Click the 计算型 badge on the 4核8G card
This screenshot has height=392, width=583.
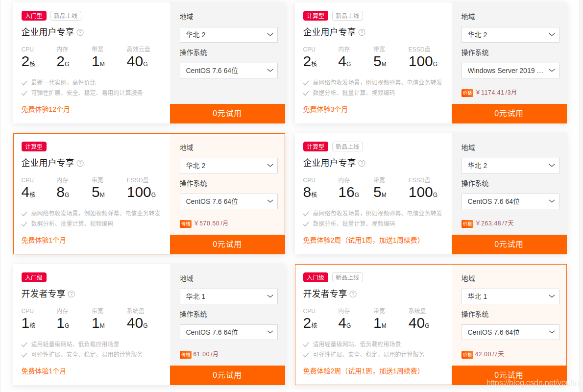click(x=34, y=147)
